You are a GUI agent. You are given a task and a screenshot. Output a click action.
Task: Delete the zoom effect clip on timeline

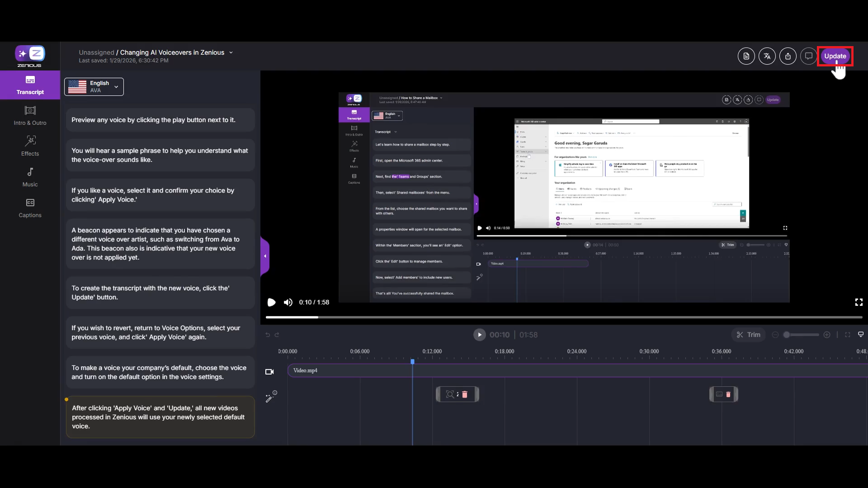coord(465,394)
